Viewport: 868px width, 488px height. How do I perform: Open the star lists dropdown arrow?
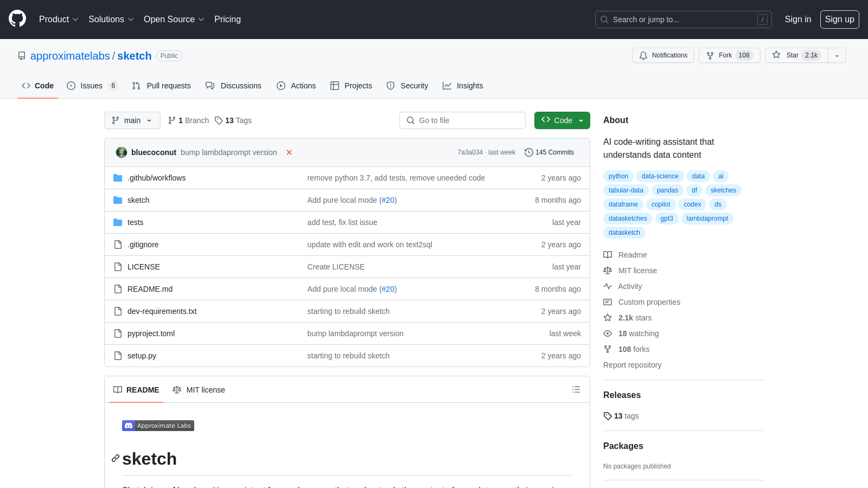(837, 55)
